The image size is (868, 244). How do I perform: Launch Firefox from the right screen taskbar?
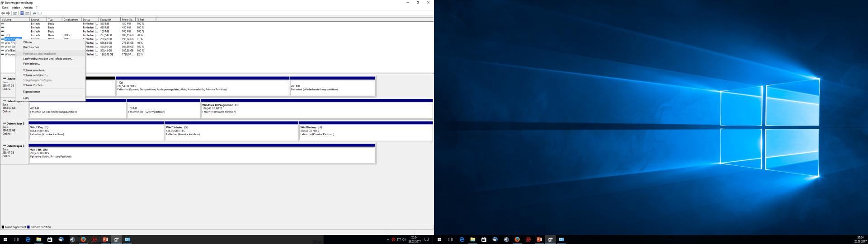click(517, 239)
